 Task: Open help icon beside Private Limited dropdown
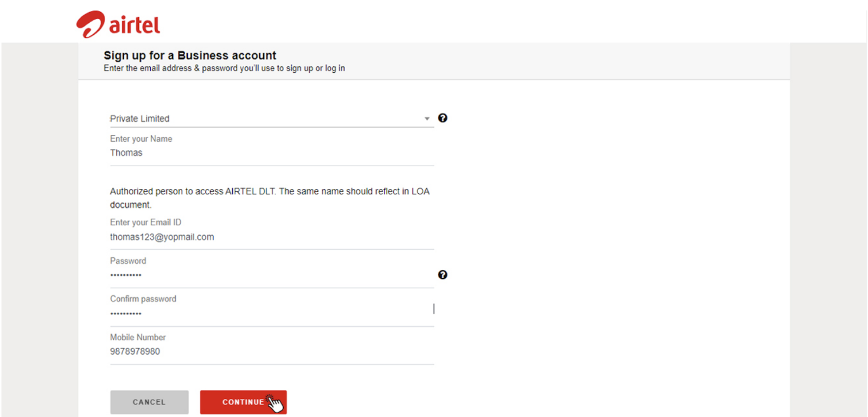443,118
